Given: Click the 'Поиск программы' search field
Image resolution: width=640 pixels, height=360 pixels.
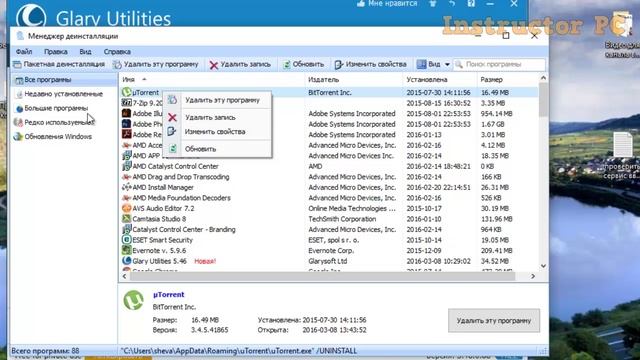Looking at the screenshot, I should [x=499, y=64].
